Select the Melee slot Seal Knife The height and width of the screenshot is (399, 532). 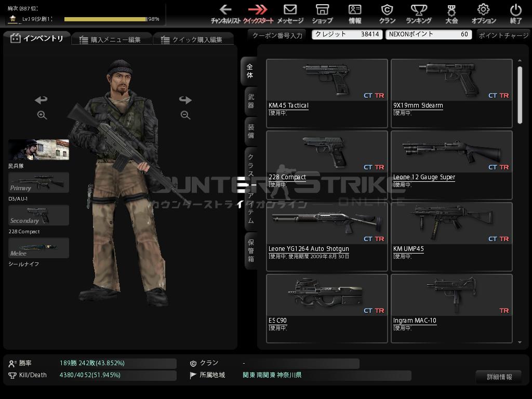[38, 248]
